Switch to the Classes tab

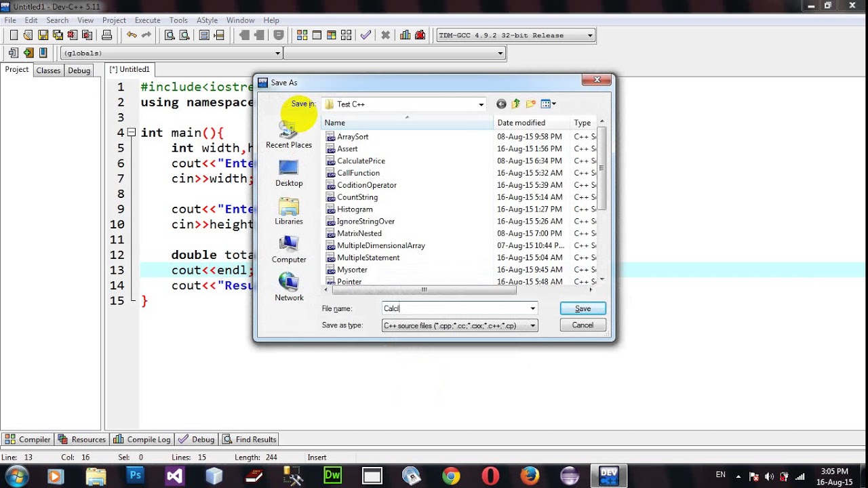click(48, 70)
